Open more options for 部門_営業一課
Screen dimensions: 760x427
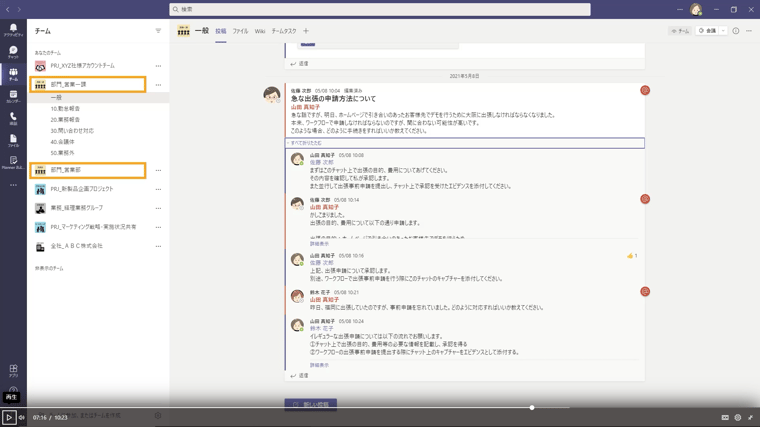pyautogui.click(x=158, y=85)
